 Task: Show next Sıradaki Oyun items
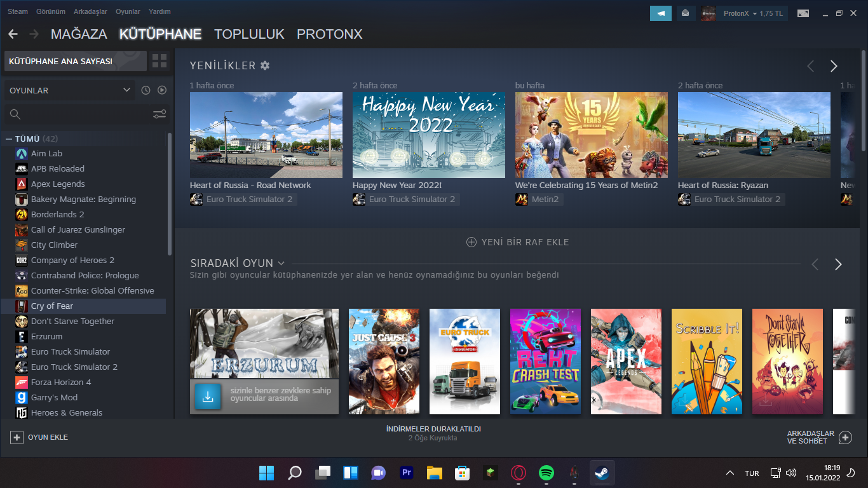click(x=838, y=264)
